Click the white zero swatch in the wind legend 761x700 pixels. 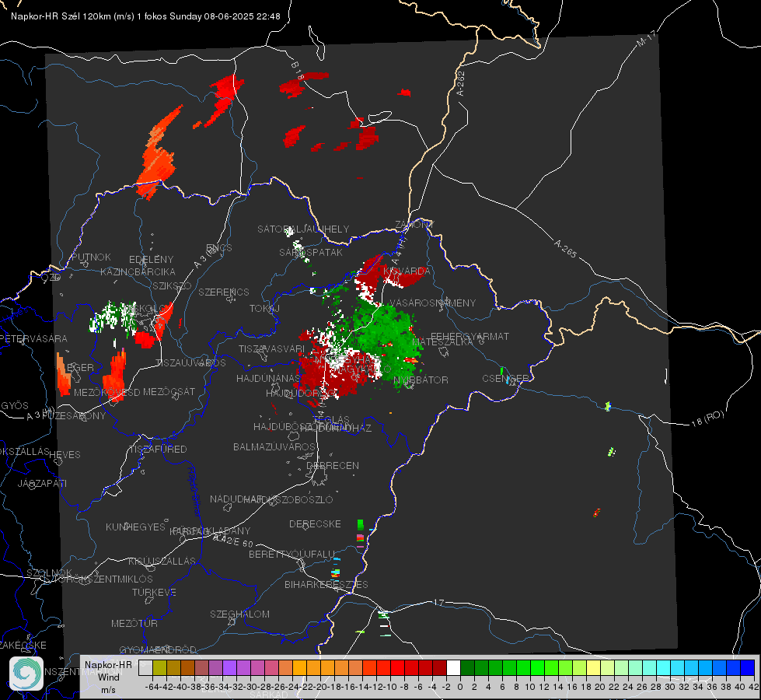453,667
